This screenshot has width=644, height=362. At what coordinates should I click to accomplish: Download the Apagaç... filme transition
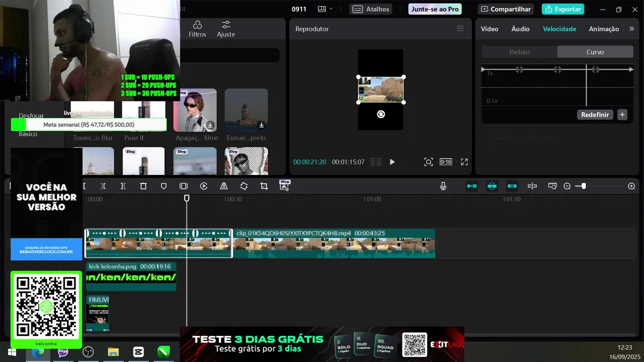210,125
